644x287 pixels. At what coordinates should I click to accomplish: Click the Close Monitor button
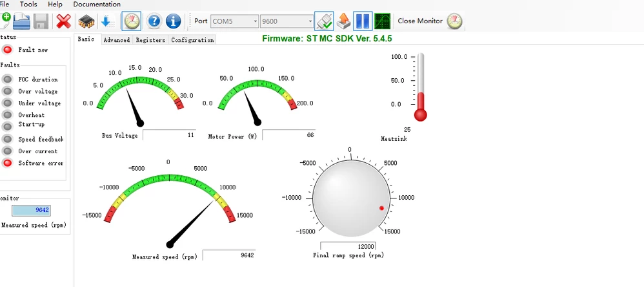coord(430,21)
